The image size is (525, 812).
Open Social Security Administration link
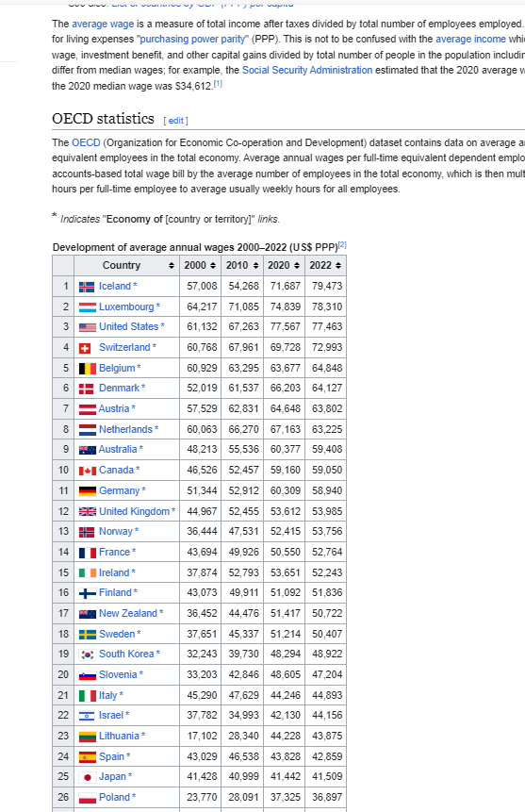[307, 71]
